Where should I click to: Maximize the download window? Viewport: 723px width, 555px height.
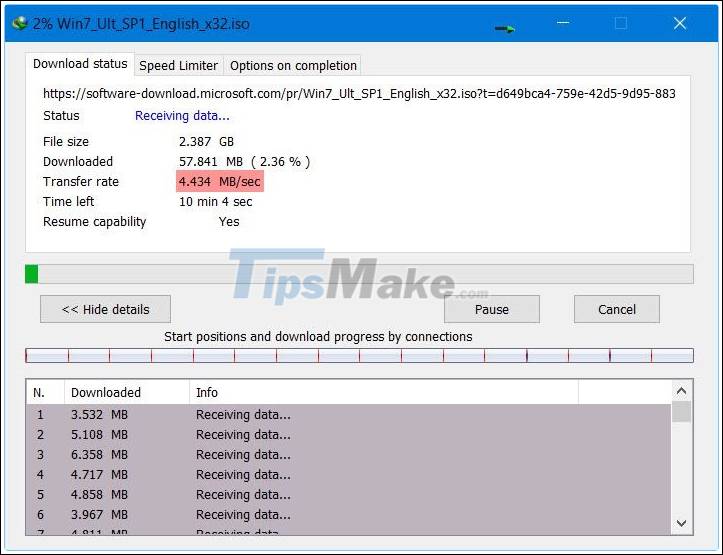(x=621, y=23)
